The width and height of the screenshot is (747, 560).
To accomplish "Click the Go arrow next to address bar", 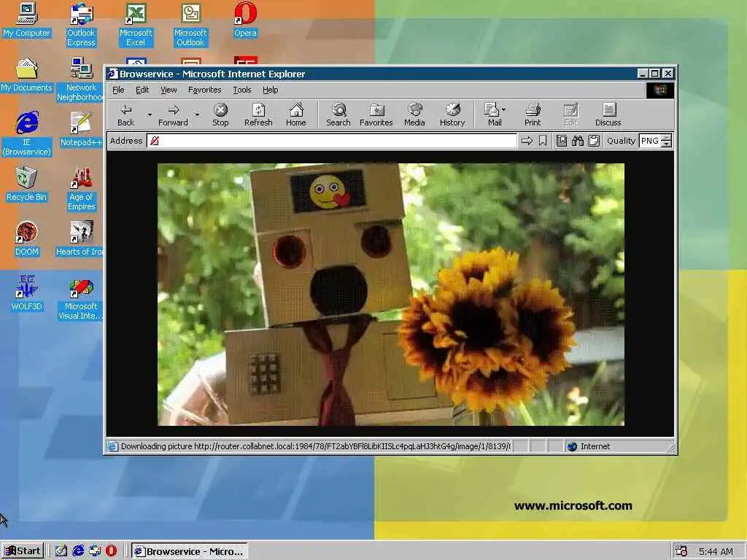I will click(x=527, y=141).
